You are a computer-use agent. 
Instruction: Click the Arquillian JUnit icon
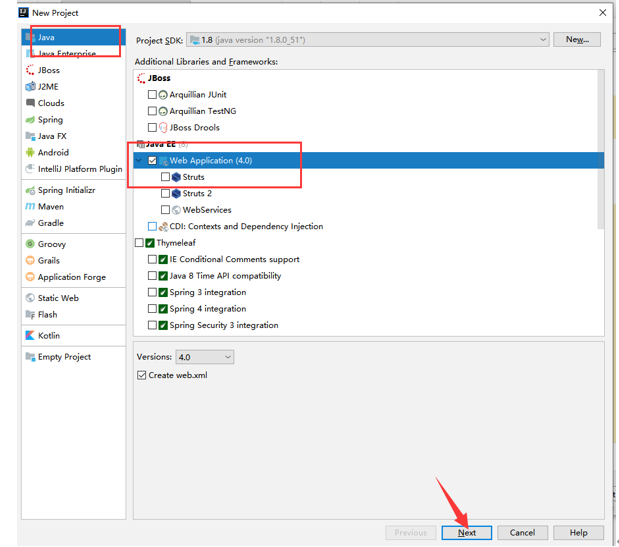pos(163,95)
